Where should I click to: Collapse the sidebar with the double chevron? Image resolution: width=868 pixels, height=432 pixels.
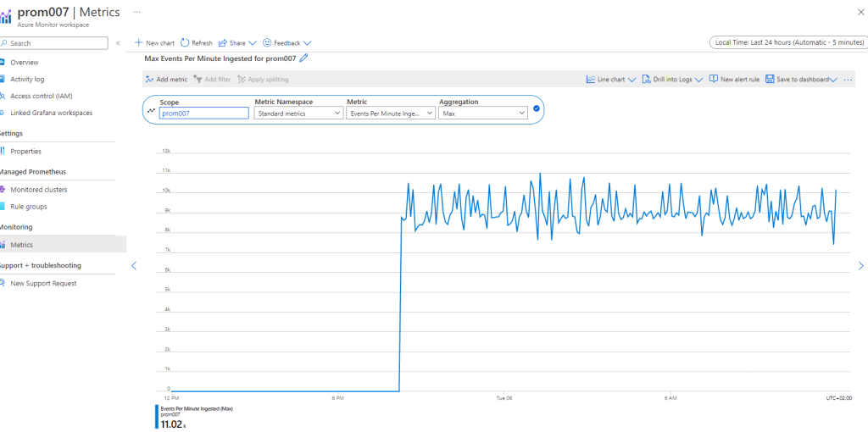(x=118, y=43)
